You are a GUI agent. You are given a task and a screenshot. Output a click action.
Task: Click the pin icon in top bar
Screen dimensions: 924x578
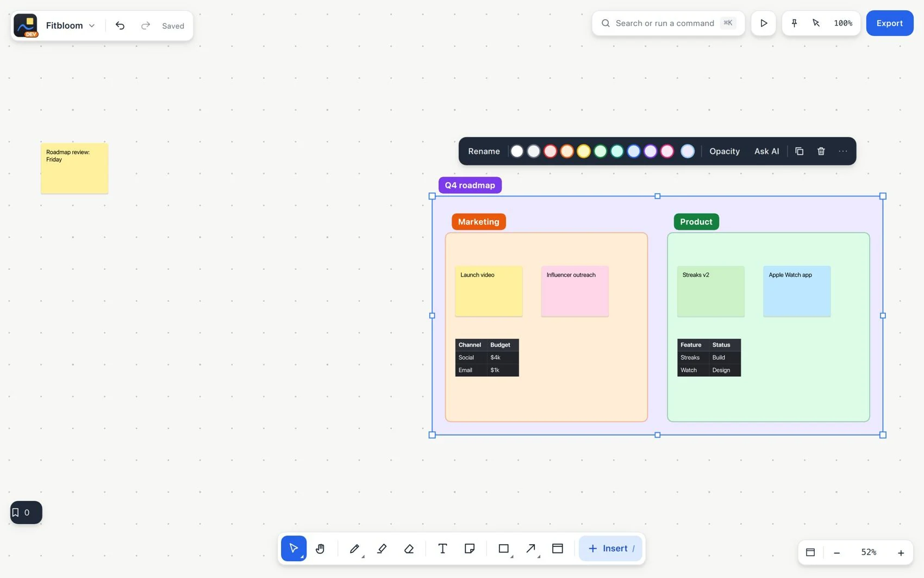794,23
